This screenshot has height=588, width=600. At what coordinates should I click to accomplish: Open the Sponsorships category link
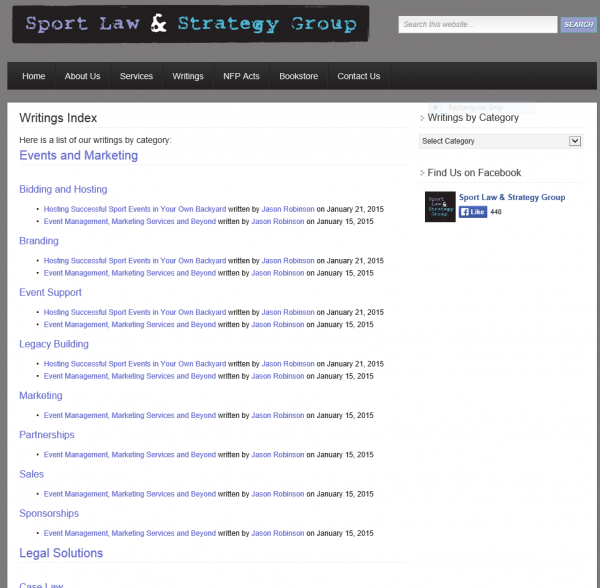(49, 513)
